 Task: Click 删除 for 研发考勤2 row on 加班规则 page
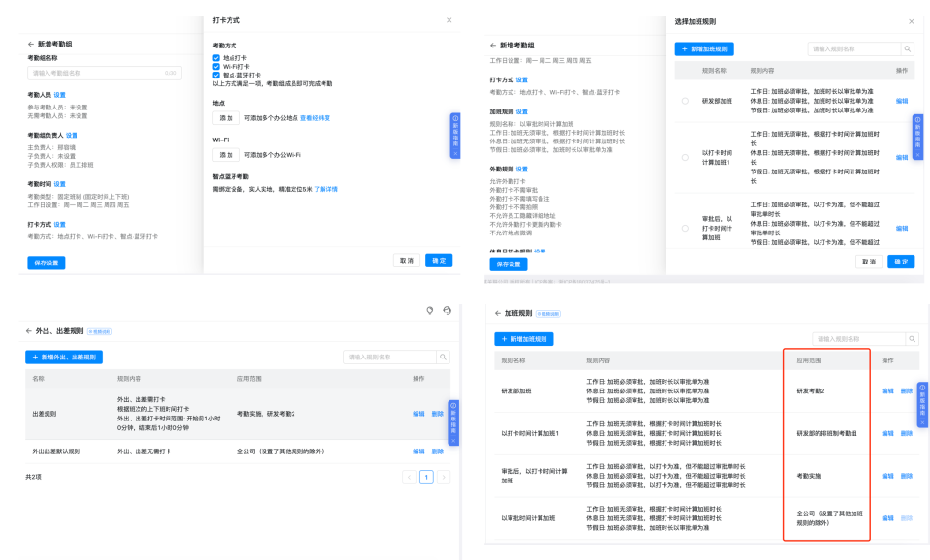click(x=907, y=390)
